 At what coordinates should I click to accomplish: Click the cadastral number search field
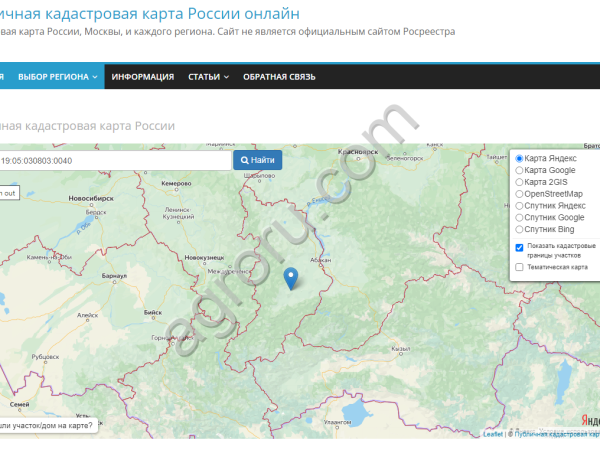click(x=115, y=160)
